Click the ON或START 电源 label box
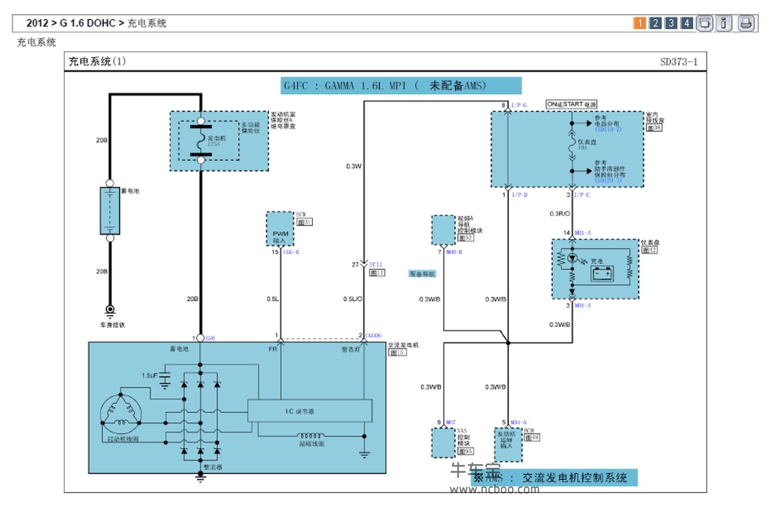Screen dimensions: 771x532 click(571, 104)
